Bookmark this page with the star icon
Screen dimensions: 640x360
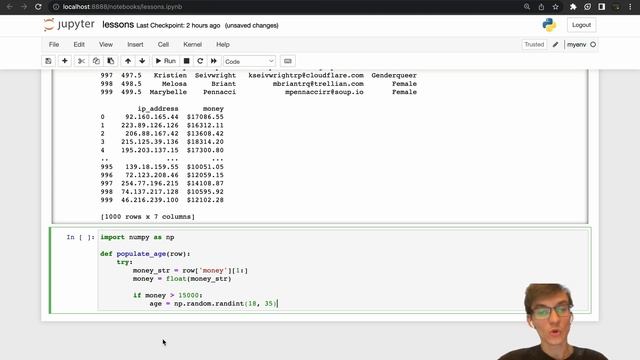[x=556, y=7]
